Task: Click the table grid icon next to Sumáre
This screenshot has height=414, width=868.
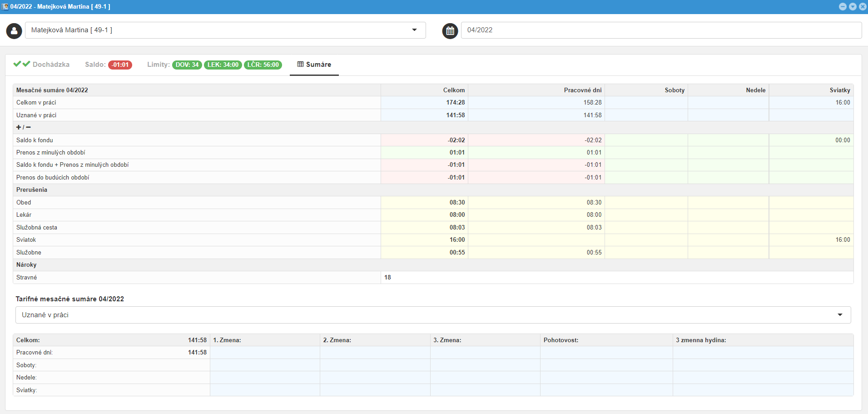Action: click(x=300, y=65)
